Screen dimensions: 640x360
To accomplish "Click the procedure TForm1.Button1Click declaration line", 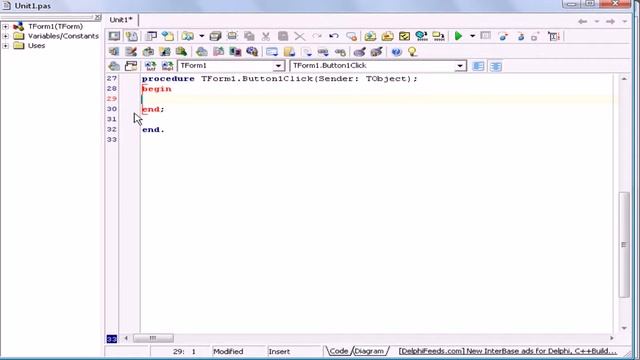I will 280,78.
